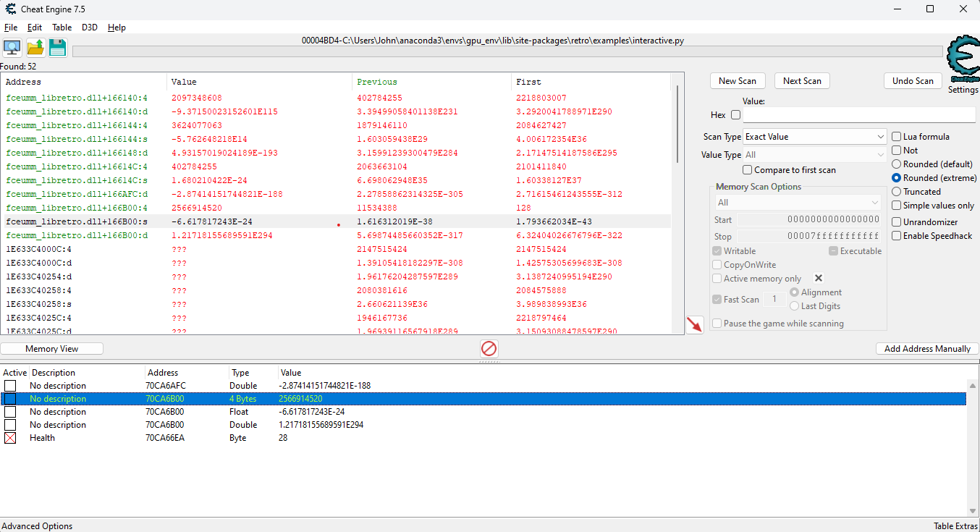Image resolution: width=980 pixels, height=532 pixels.
Task: Click the red no-entry clear list icon
Action: click(x=489, y=349)
